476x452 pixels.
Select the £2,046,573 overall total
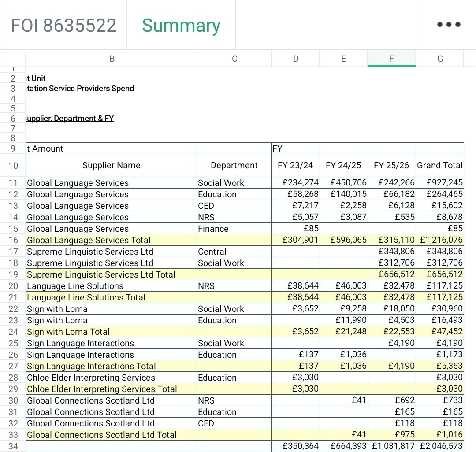point(440,446)
